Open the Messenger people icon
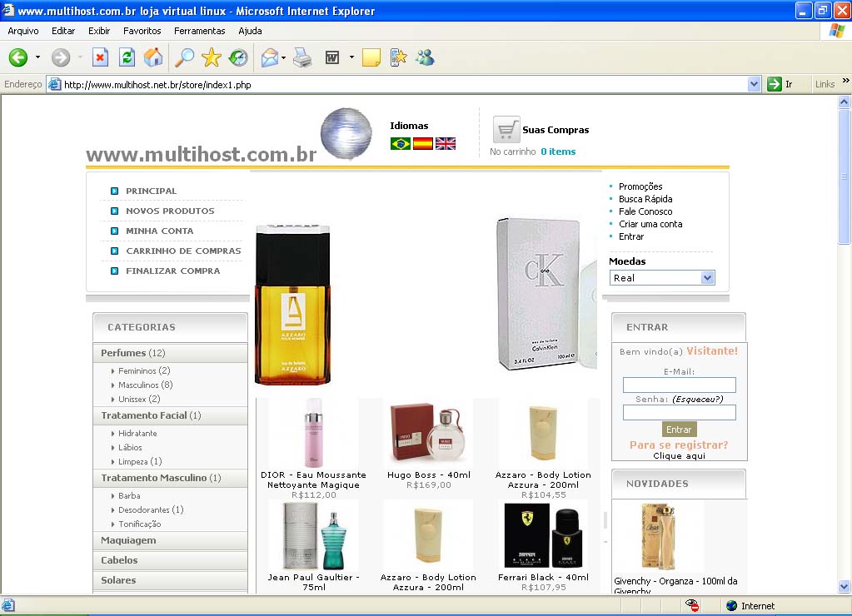The width and height of the screenshot is (852, 616). [x=425, y=57]
